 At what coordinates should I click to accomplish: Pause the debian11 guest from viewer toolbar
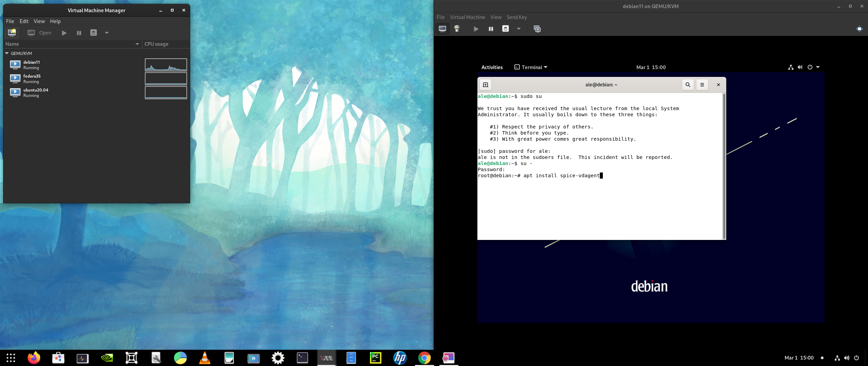pos(491,29)
